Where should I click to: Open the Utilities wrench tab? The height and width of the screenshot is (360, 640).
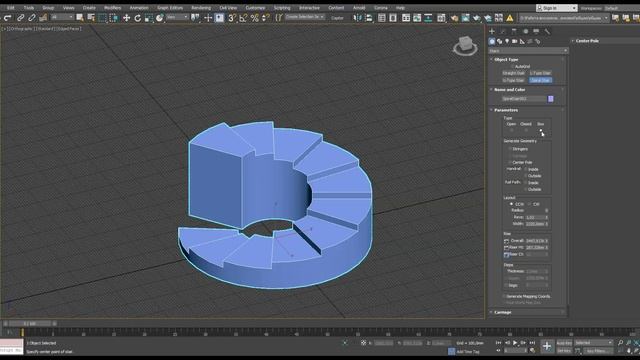pyautogui.click(x=547, y=31)
